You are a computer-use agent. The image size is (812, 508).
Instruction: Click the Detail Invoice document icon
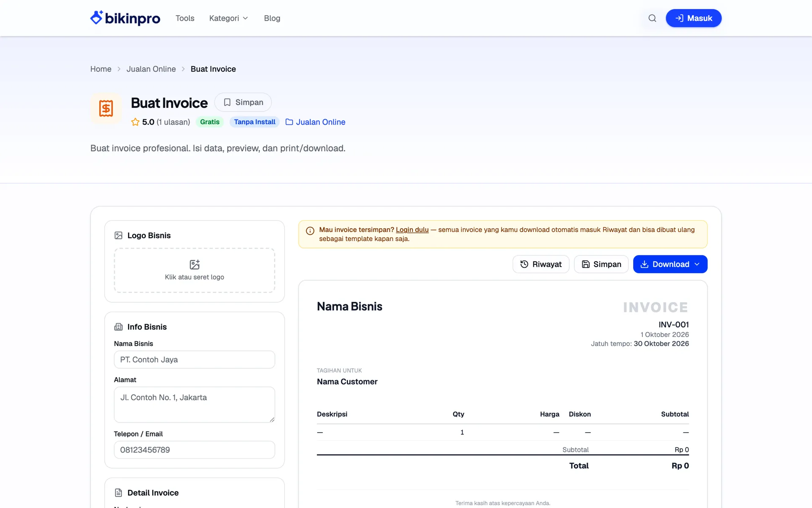click(x=118, y=493)
